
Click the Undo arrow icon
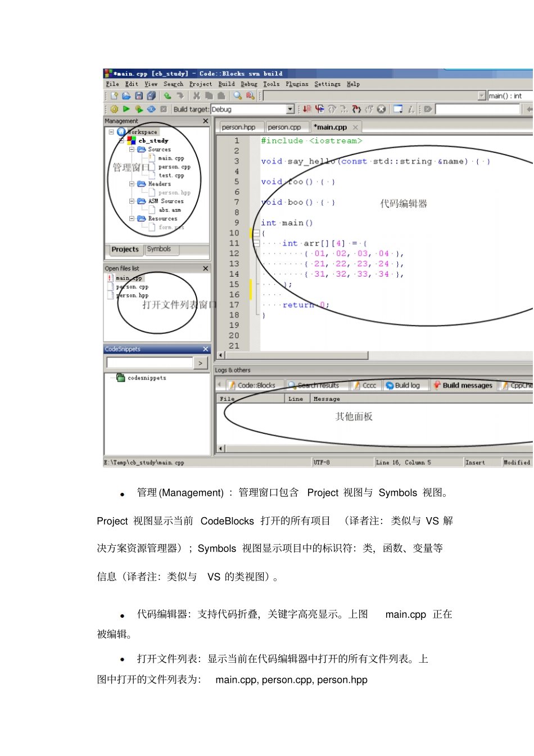pos(168,96)
